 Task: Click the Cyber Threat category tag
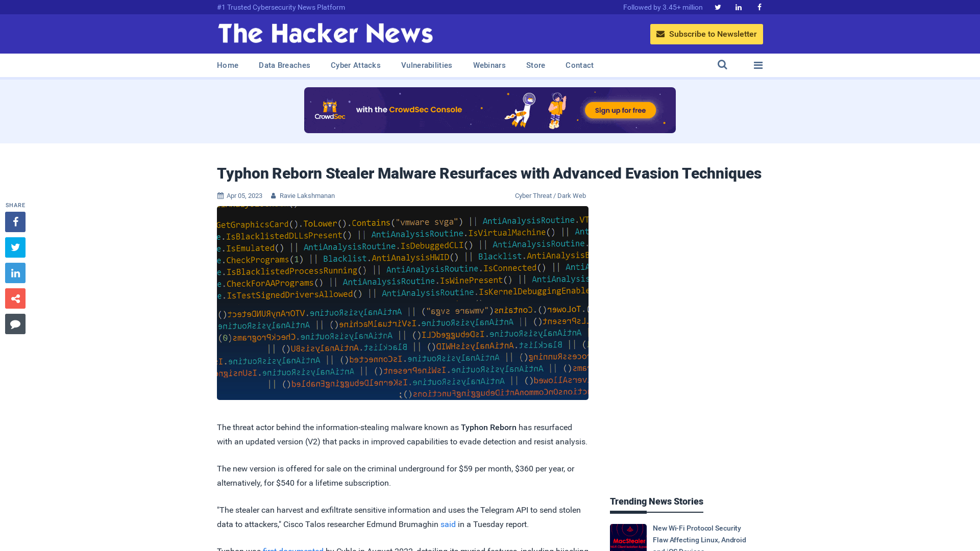coord(532,195)
